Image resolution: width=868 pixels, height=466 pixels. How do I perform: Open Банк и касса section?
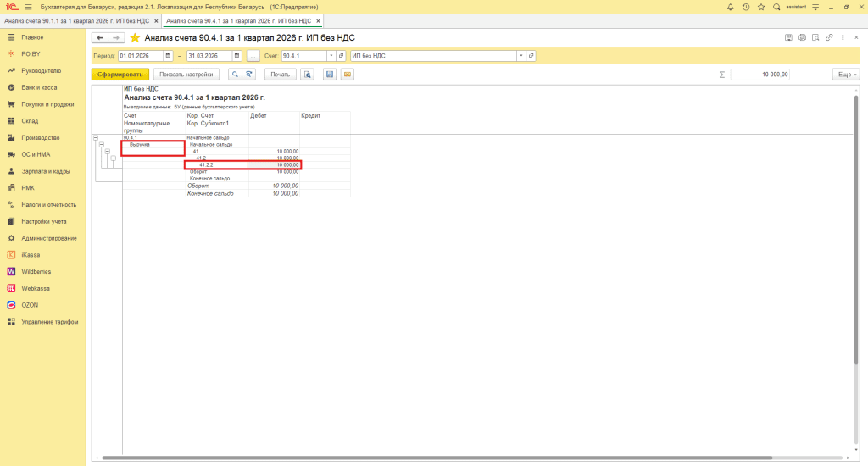(x=38, y=87)
